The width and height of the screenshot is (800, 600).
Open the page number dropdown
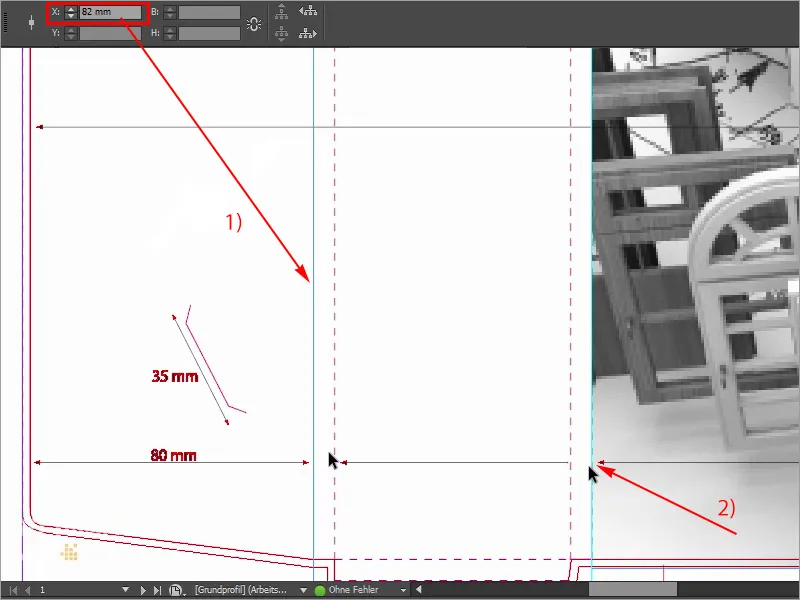click(125, 590)
